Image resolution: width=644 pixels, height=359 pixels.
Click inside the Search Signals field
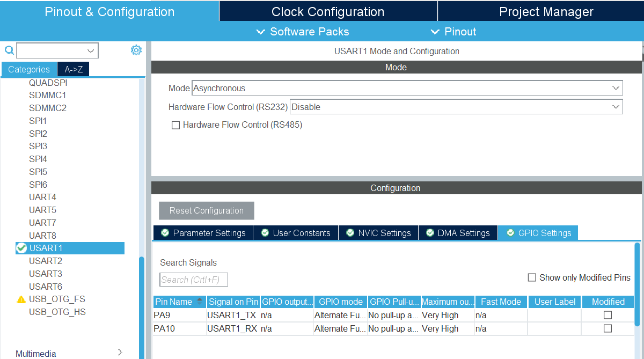(193, 279)
